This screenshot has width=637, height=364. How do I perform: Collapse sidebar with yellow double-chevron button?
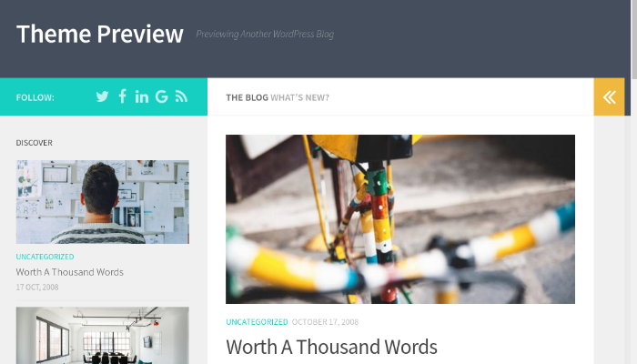609,97
